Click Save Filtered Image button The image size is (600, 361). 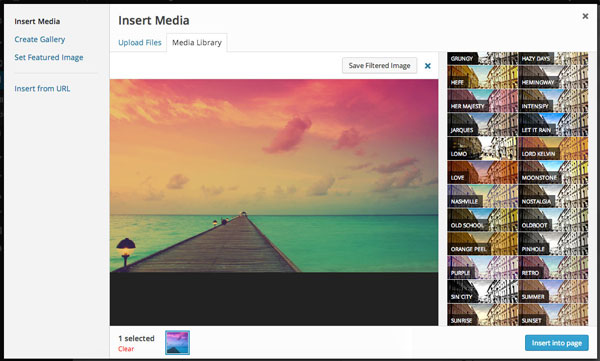(379, 65)
